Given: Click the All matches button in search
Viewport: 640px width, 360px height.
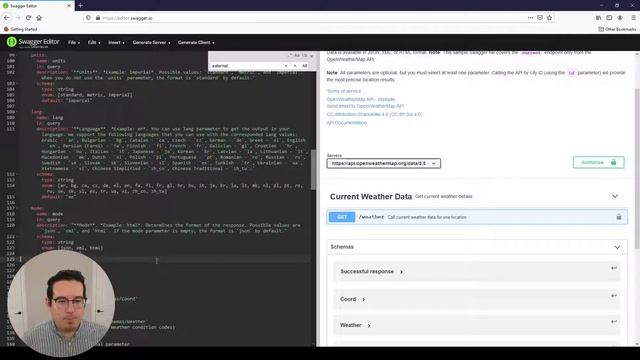Looking at the screenshot, I should pyautogui.click(x=304, y=66).
